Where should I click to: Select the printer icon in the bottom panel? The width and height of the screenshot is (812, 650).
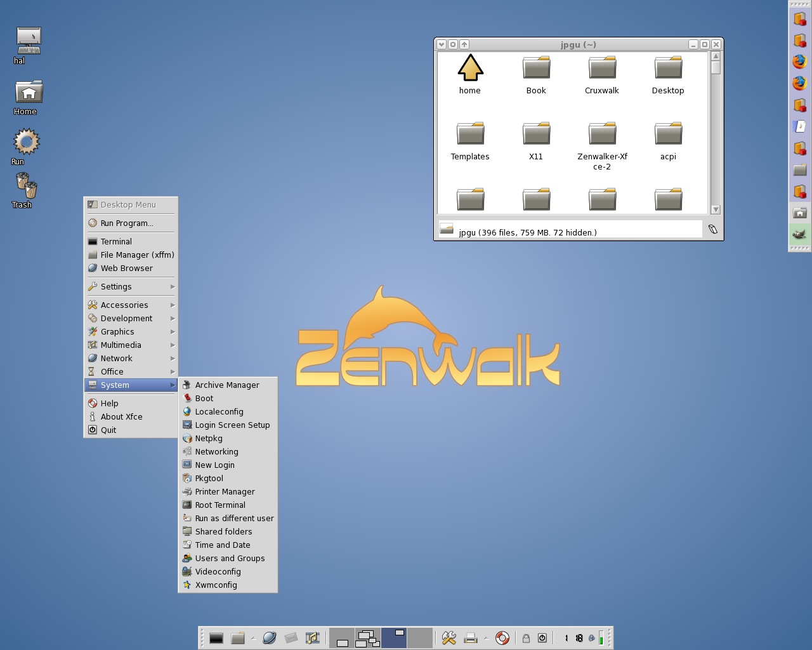tap(470, 638)
